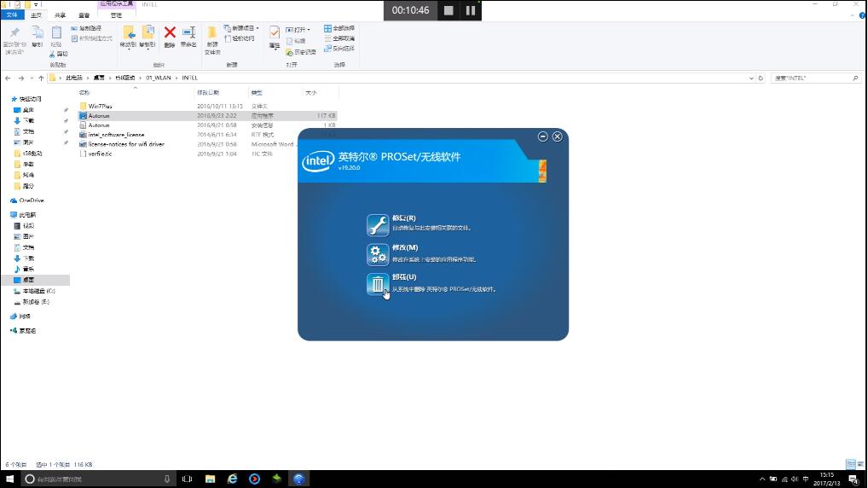Image resolution: width=868 pixels, height=488 pixels.
Task: Select Quick access (快速访问) in navigation pane
Action: point(31,99)
